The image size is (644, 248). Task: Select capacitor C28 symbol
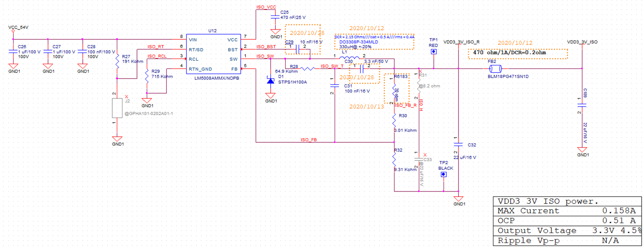click(82, 52)
